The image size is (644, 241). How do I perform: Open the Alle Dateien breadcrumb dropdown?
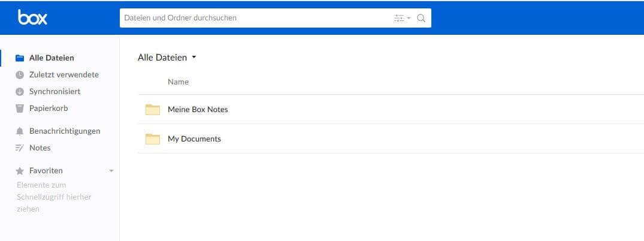pyautogui.click(x=194, y=58)
